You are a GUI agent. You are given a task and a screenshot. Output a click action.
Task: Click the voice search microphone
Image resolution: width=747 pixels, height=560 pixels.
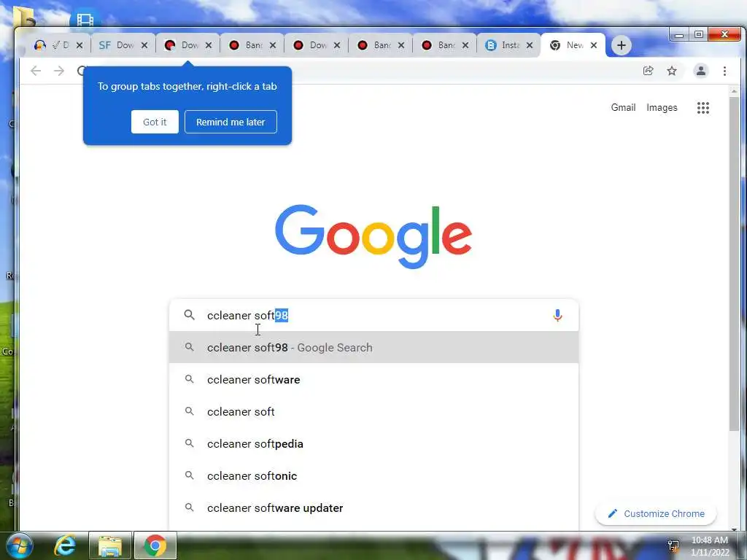click(557, 315)
